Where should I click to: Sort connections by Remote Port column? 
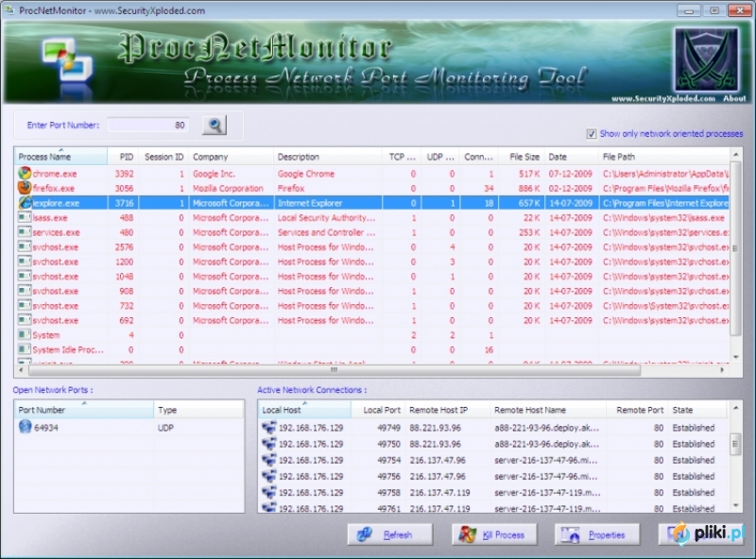(637, 410)
